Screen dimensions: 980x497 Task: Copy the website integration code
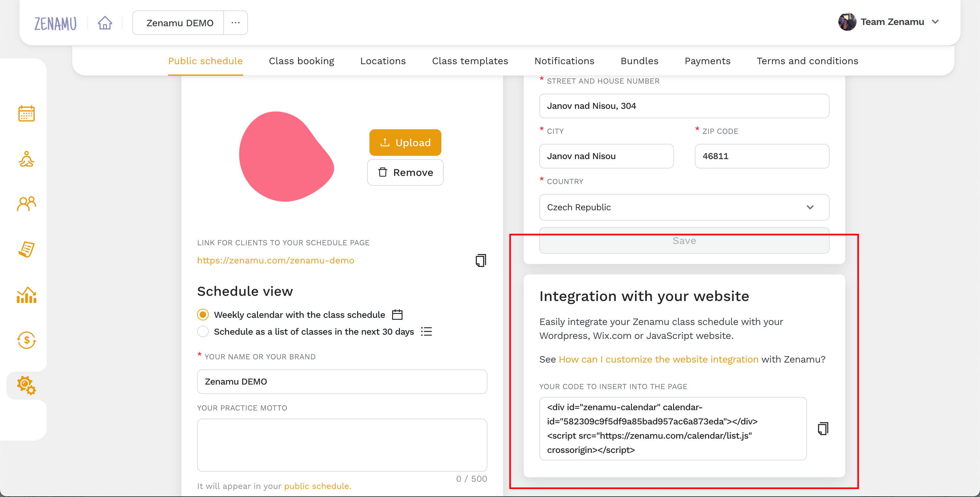pyautogui.click(x=823, y=429)
